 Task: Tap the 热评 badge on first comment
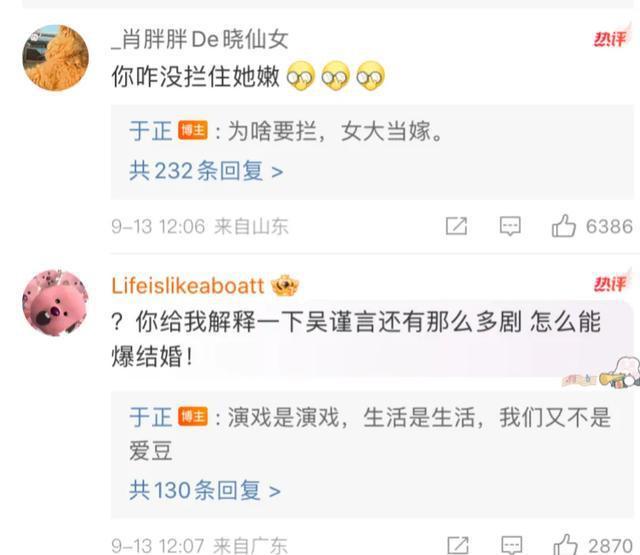pyautogui.click(x=610, y=39)
